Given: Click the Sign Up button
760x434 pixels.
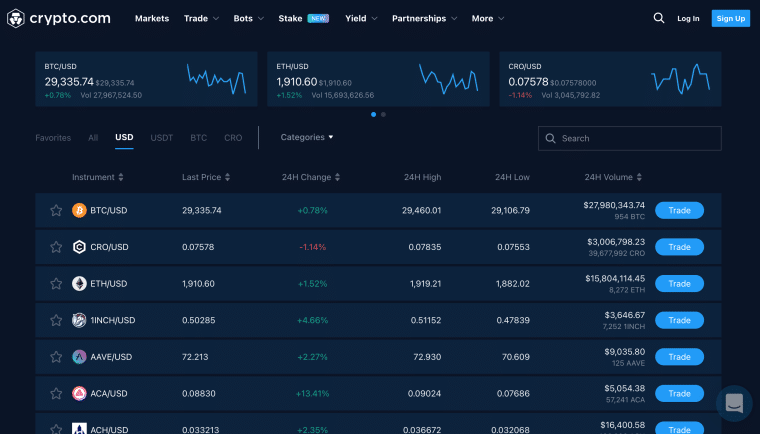Looking at the screenshot, I should [x=730, y=18].
